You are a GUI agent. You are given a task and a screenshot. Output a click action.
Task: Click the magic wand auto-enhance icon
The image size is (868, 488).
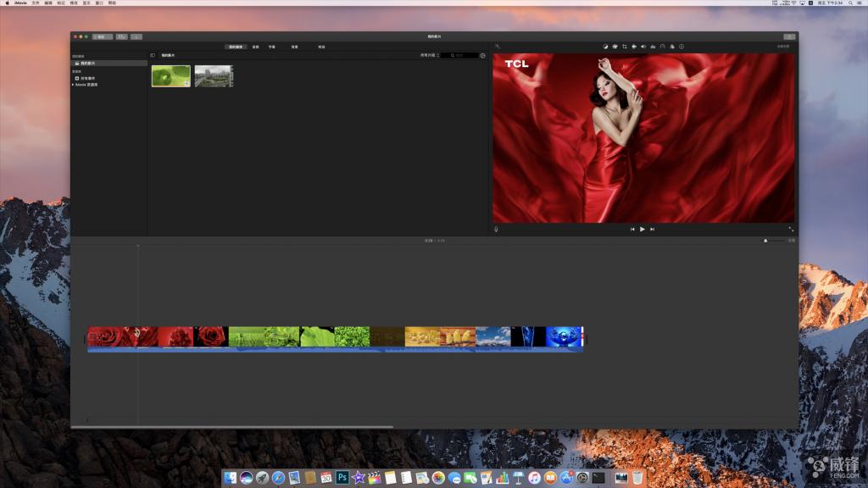[x=498, y=47]
